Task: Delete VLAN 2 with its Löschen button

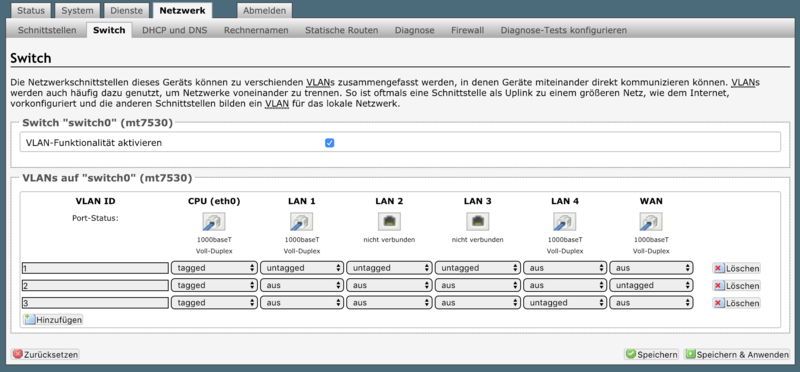Action: pyautogui.click(x=736, y=286)
